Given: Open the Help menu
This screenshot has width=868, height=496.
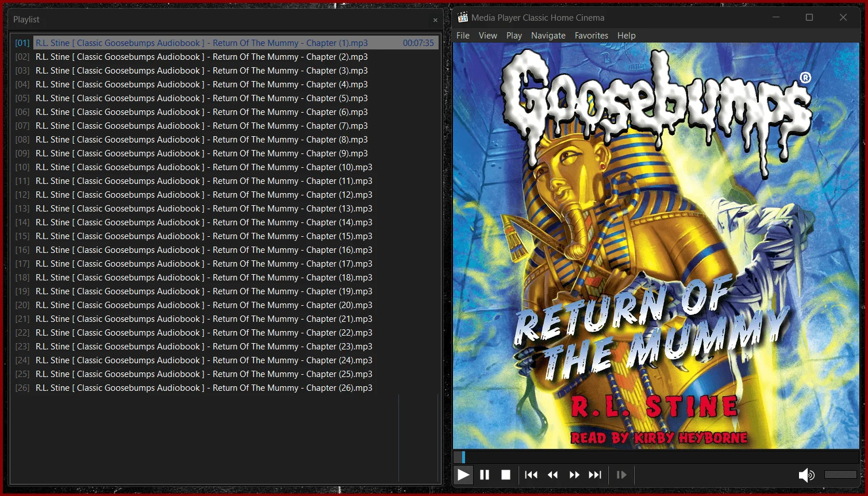Looking at the screenshot, I should 627,36.
